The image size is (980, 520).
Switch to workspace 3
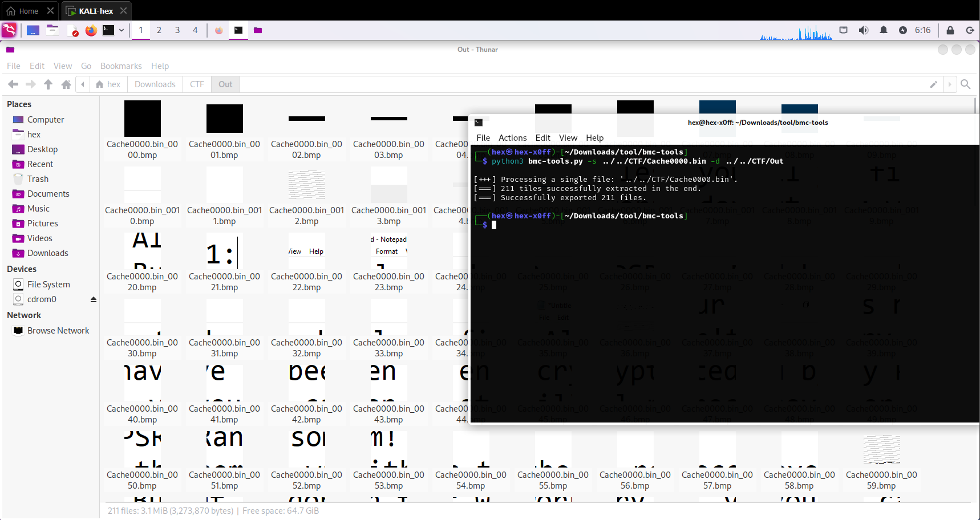click(177, 30)
